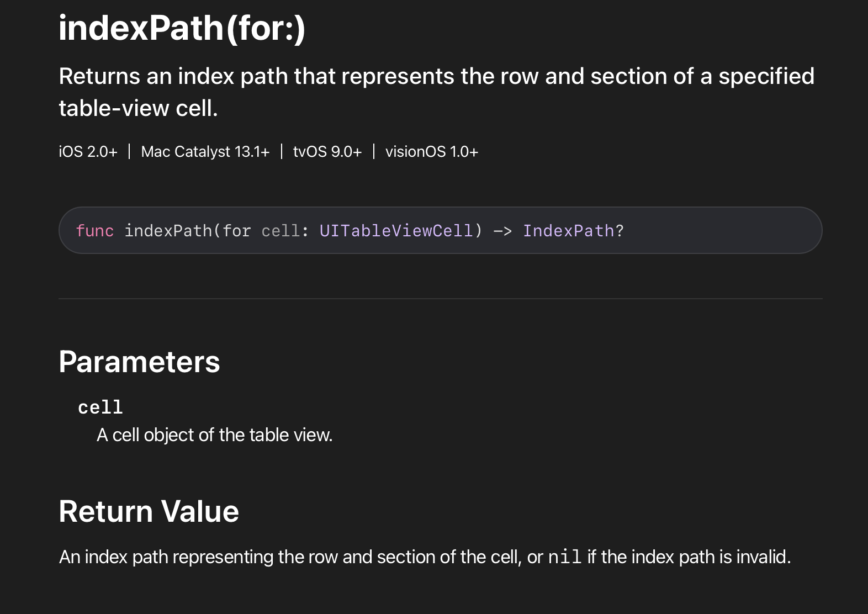Click 'if the index path is invalid' text
The height and width of the screenshot is (614, 868).
tap(689, 557)
